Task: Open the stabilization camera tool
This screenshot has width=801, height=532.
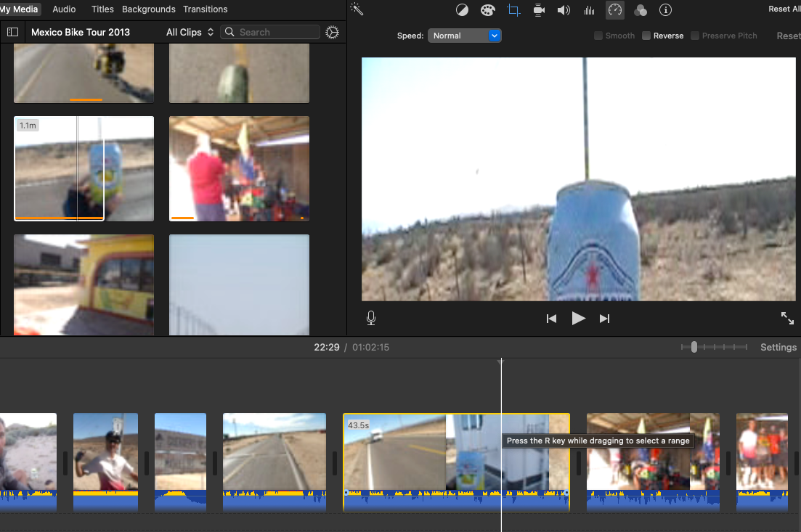Action: (539, 10)
